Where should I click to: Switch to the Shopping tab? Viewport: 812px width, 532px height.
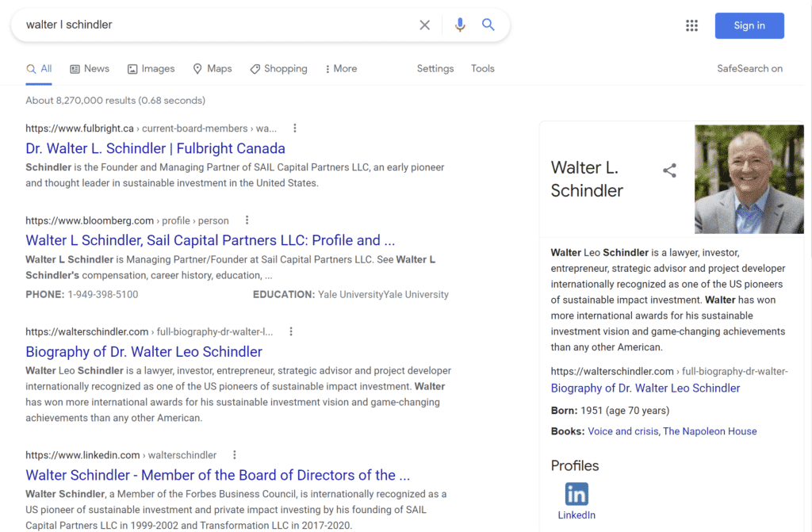(x=278, y=69)
